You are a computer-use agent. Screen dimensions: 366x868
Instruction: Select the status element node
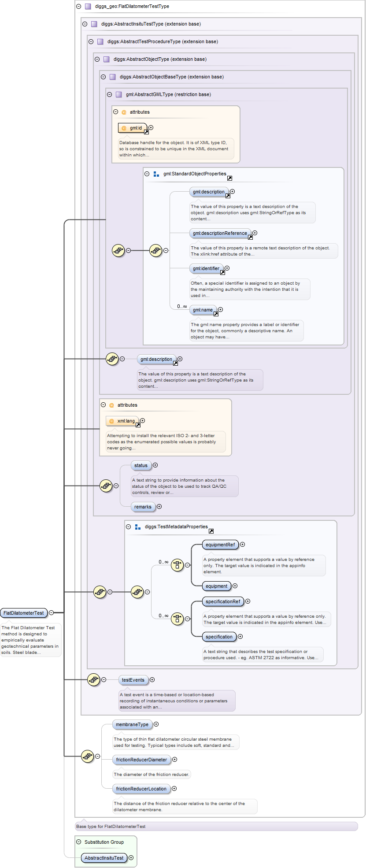click(x=141, y=465)
